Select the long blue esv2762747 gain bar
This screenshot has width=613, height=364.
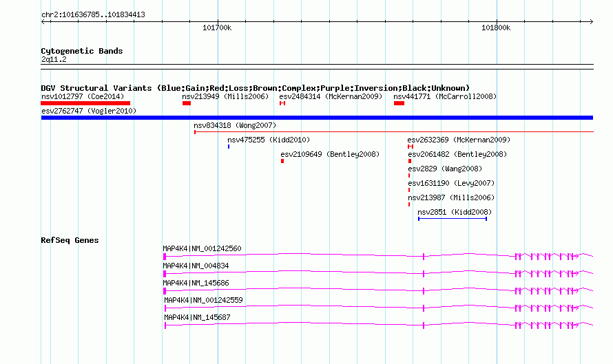(x=317, y=118)
